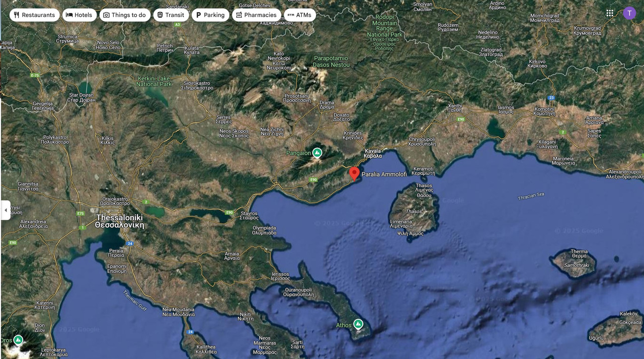Click the Komotini town label
This screenshot has width=644, height=359.
(x=544, y=111)
